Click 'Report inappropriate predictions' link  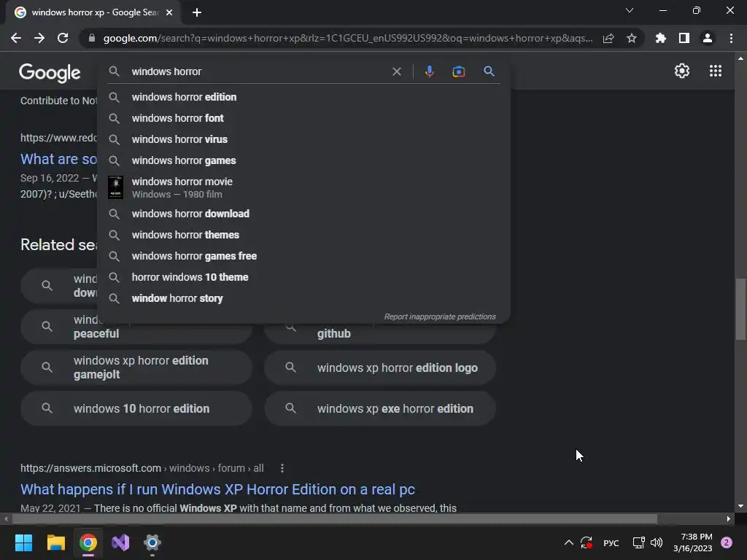click(x=440, y=316)
